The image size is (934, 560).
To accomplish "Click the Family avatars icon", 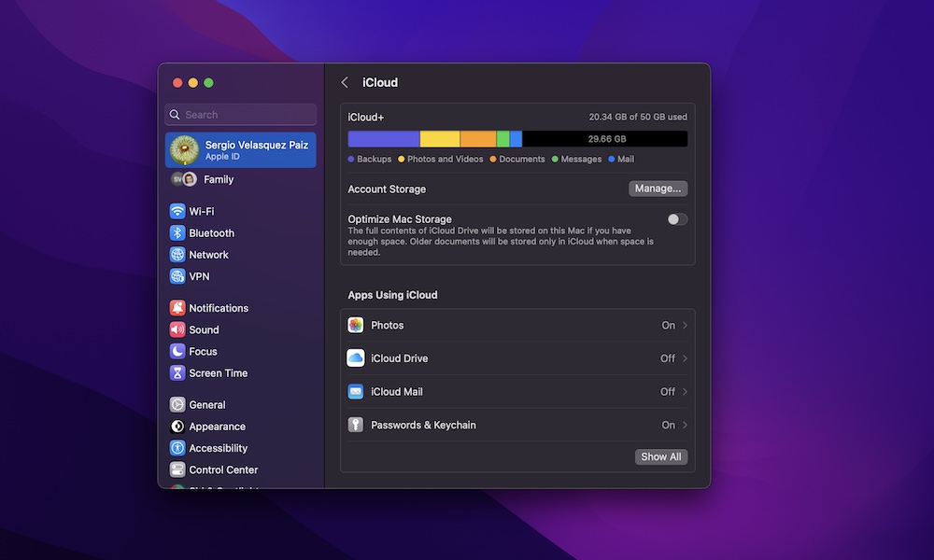I will pos(183,179).
